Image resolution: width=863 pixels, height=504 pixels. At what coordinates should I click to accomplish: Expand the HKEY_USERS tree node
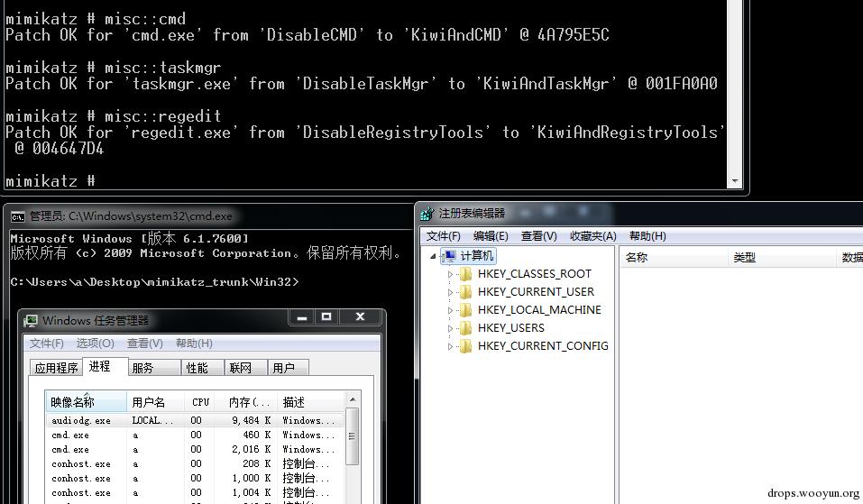pos(450,328)
